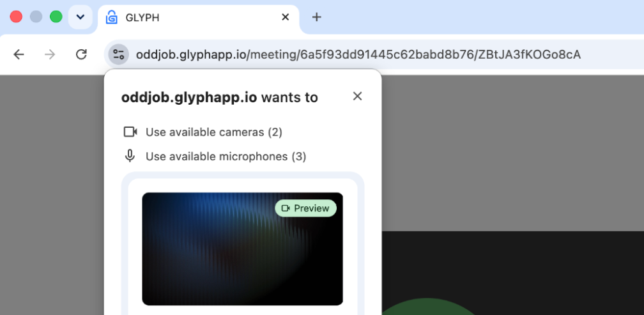Click the GLYPH tab favicon

click(x=111, y=17)
